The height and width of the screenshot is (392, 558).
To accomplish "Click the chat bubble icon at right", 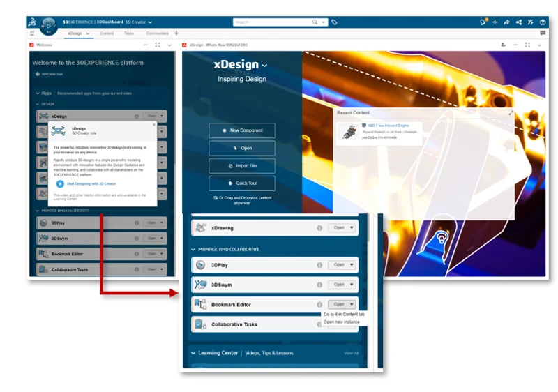I will point(543,33).
